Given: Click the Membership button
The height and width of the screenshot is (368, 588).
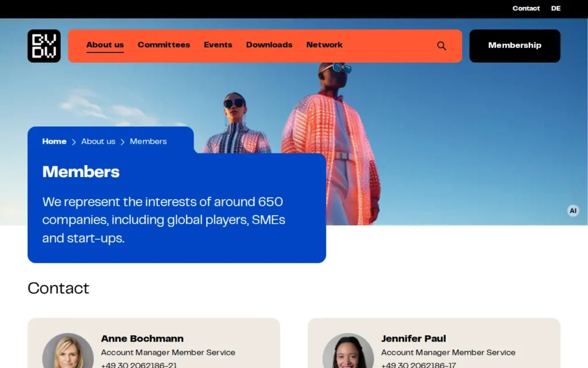Looking at the screenshot, I should point(514,46).
